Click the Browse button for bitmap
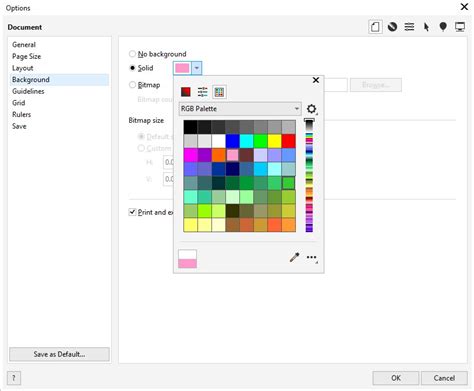The height and width of the screenshot is (391, 474). coord(376,85)
